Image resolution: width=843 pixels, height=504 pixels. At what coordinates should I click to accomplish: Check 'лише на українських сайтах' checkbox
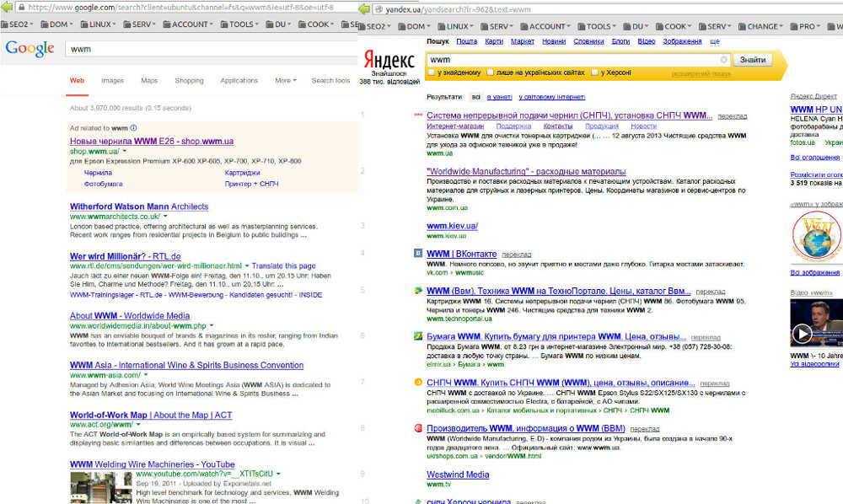490,72
